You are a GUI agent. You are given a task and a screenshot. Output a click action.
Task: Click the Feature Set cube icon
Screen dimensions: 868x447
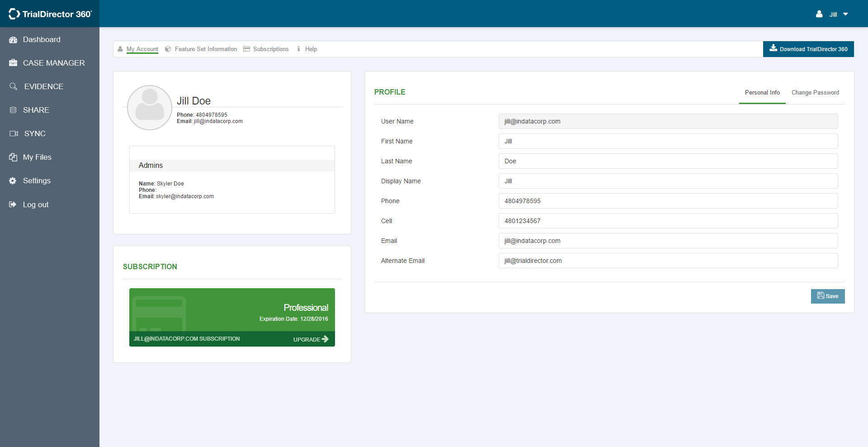(168, 49)
